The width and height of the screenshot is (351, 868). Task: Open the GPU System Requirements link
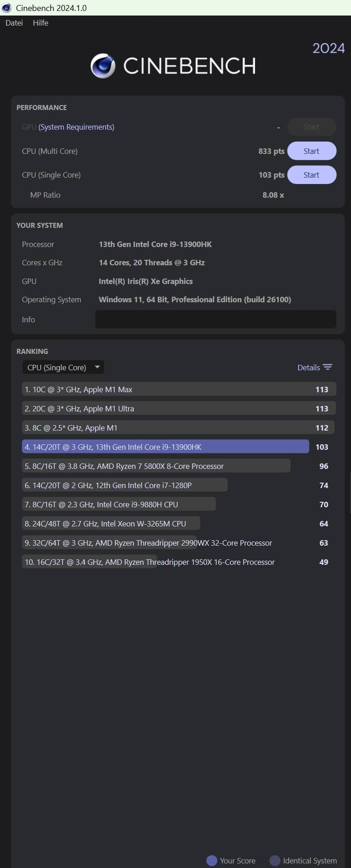coord(76,127)
